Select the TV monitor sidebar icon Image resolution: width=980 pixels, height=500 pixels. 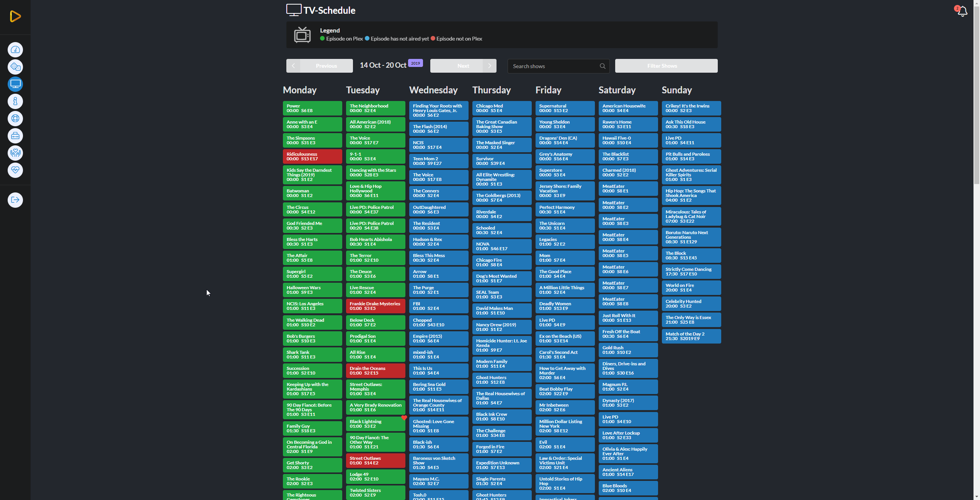click(15, 84)
